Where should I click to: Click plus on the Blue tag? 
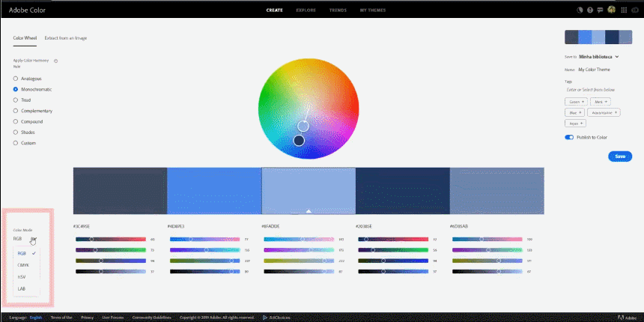pos(580,112)
